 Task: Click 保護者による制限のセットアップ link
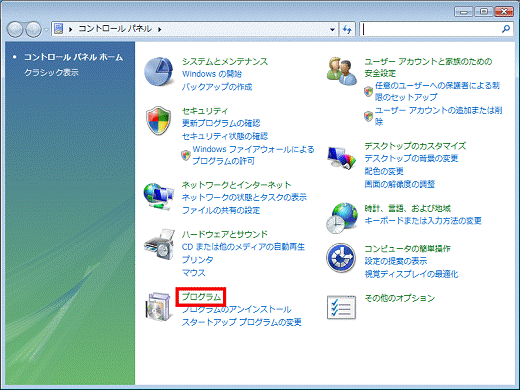[437, 91]
